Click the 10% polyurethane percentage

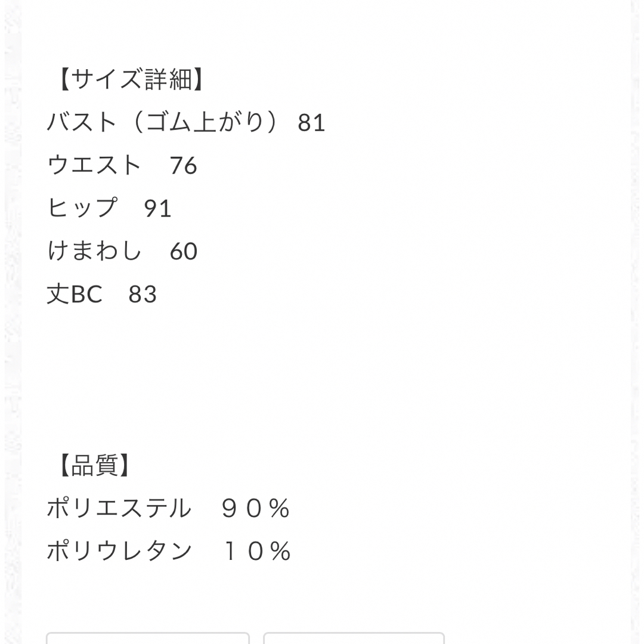point(258,551)
